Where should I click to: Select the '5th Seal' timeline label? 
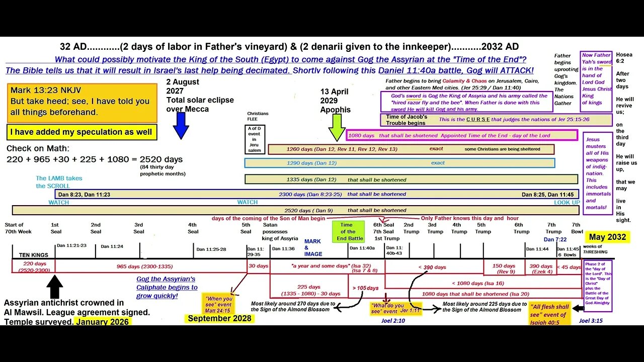point(246,228)
